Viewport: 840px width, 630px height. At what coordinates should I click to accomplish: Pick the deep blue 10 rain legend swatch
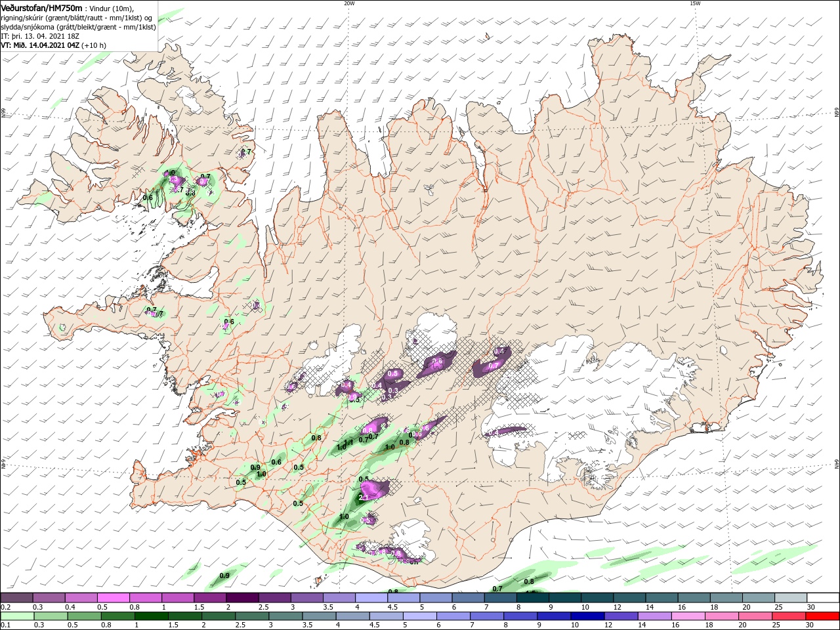point(588,616)
